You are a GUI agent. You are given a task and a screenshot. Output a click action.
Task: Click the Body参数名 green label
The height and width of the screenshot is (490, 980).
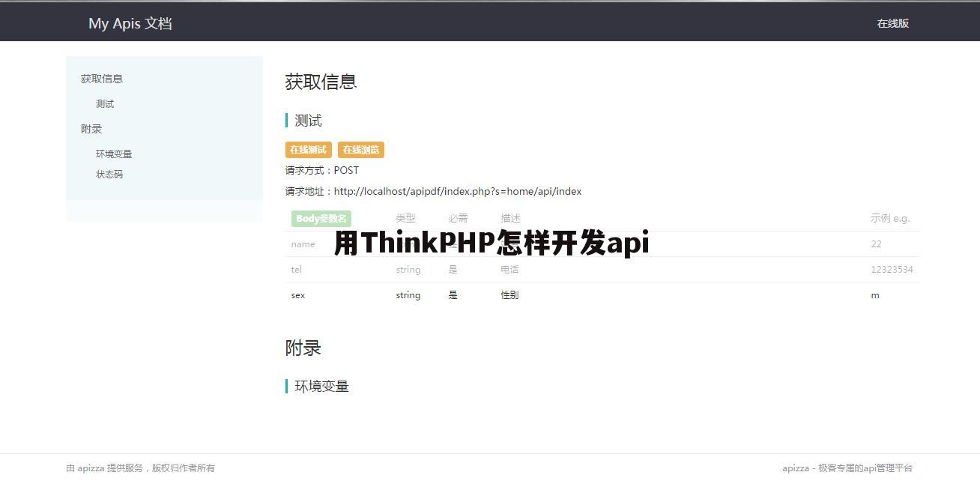click(x=321, y=219)
